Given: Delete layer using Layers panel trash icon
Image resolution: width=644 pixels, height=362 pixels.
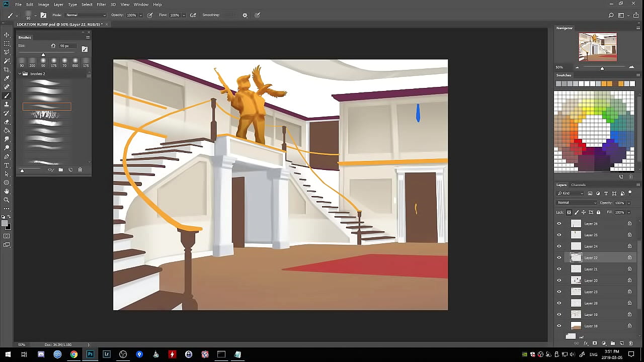Looking at the screenshot, I should (x=630, y=343).
